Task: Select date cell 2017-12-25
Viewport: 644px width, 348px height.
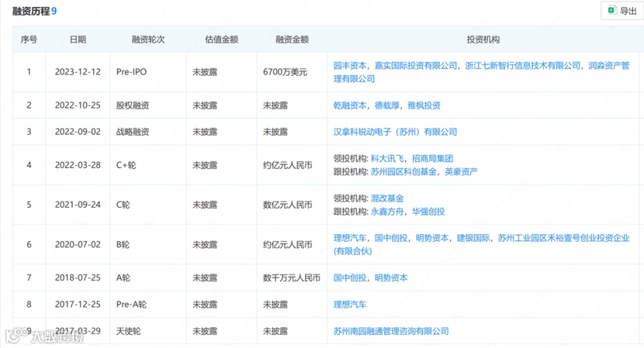Action: click(x=78, y=304)
